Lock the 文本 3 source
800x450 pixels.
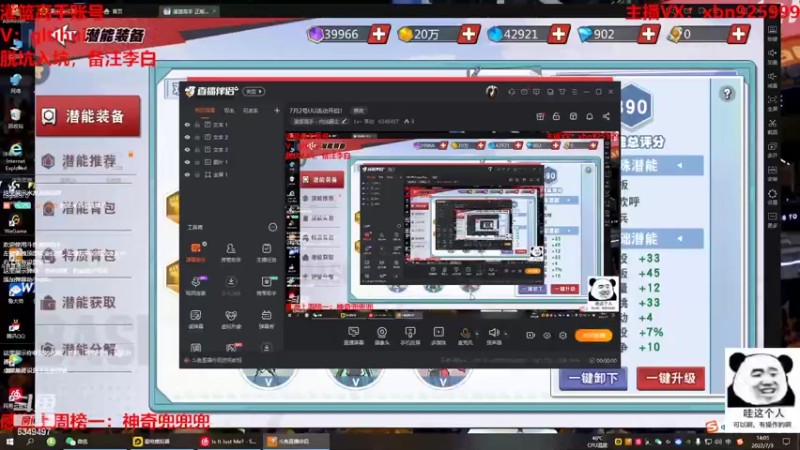click(197, 149)
